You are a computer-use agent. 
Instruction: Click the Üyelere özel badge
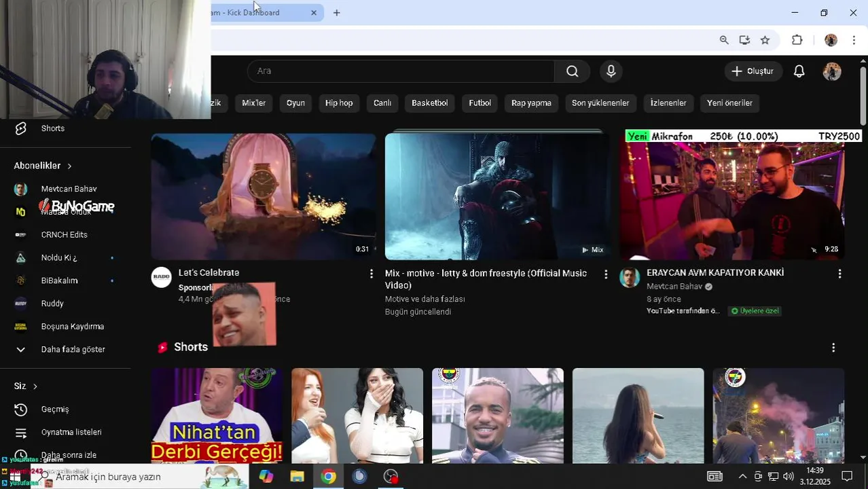(x=755, y=311)
